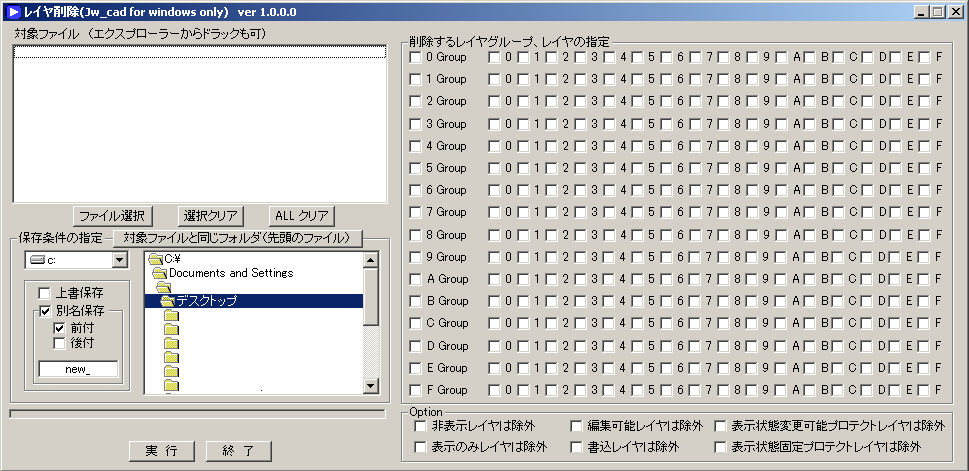Click folder tree scrollbar down arrow
This screenshot has width=969, height=471.
(x=371, y=386)
